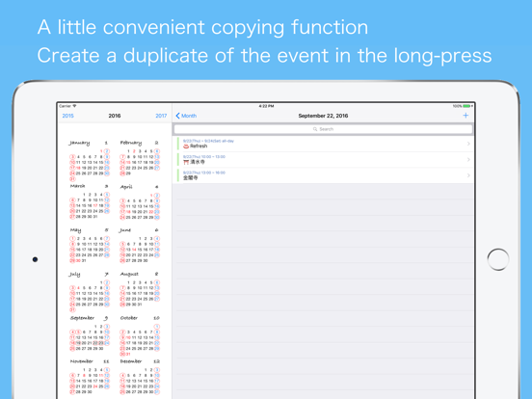This screenshot has width=532, height=399.
Task: Tap the battery icon in status bar
Action: (467, 106)
